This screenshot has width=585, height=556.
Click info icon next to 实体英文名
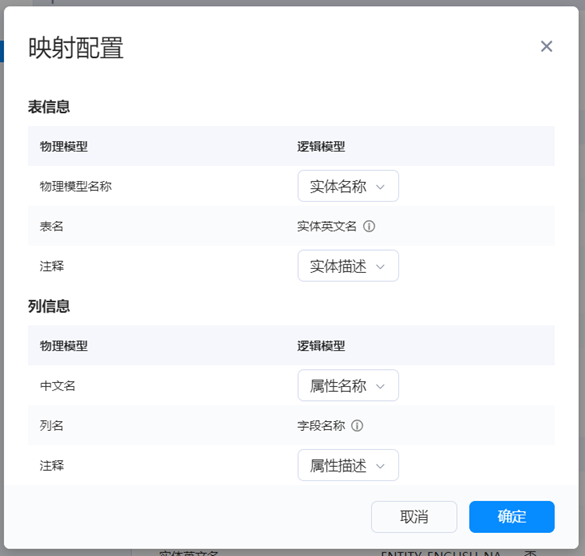(369, 226)
